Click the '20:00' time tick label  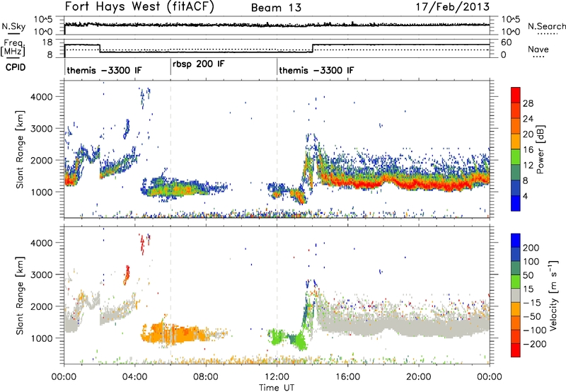(419, 376)
